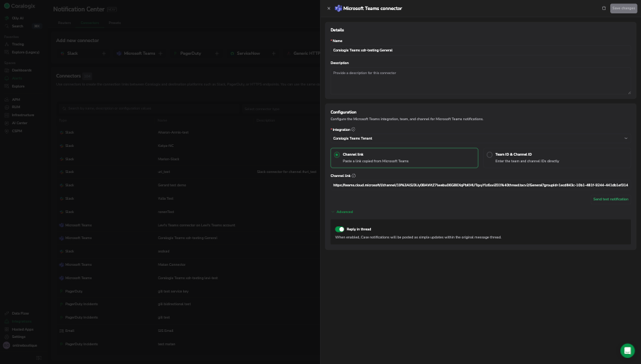Click the connectors search field
Image resolution: width=641 pixels, height=364 pixels.
pyautogui.click(x=148, y=109)
